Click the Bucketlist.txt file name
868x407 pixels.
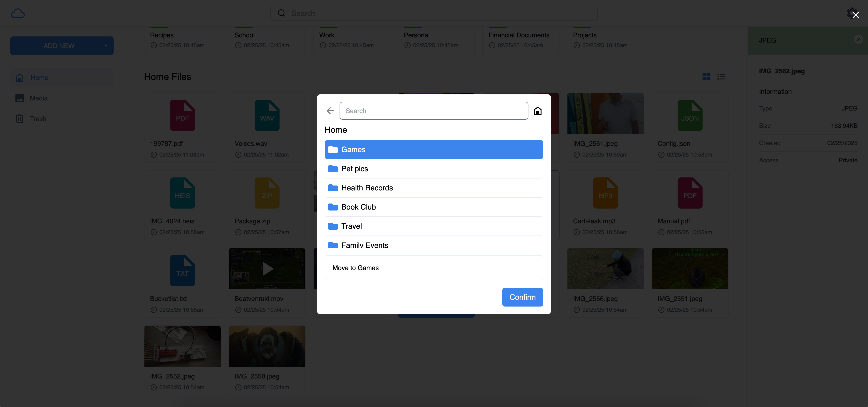coord(168,299)
